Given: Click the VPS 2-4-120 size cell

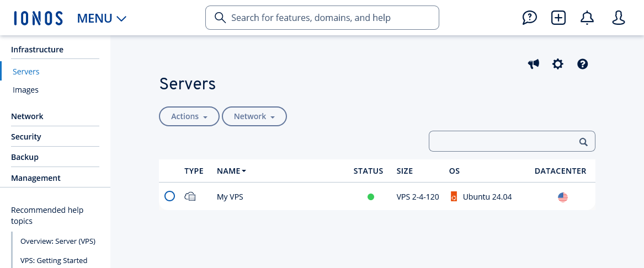Looking at the screenshot, I should pyautogui.click(x=418, y=197).
